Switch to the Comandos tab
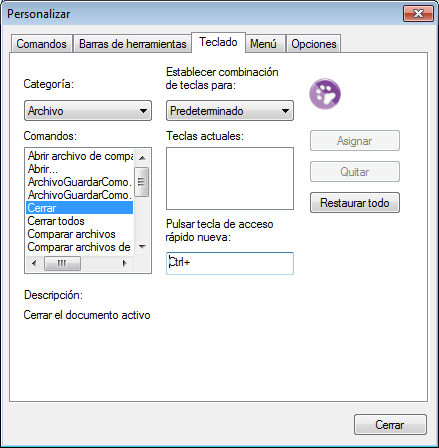 [41, 44]
